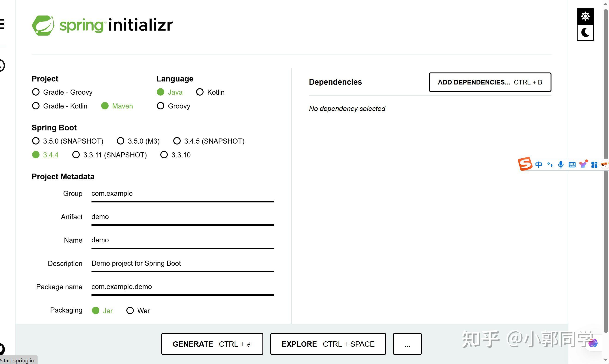Open the Sogou skin shirt icon
The height and width of the screenshot is (364, 609).
click(x=583, y=164)
